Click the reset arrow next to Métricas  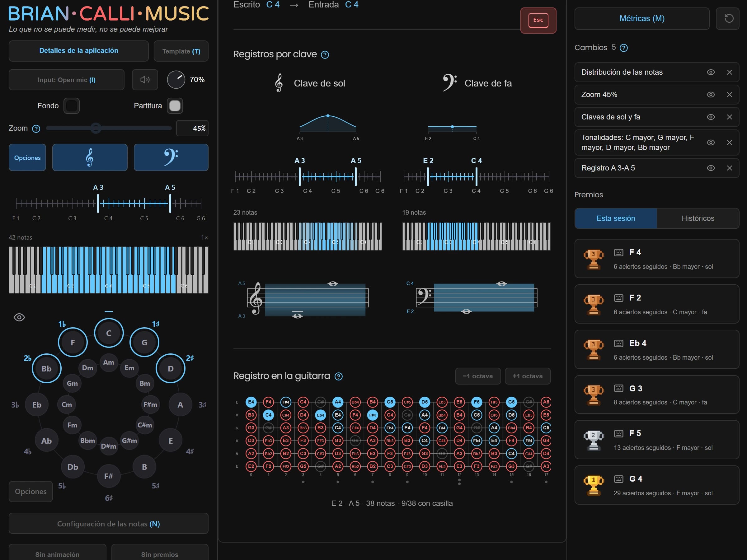[x=728, y=19]
